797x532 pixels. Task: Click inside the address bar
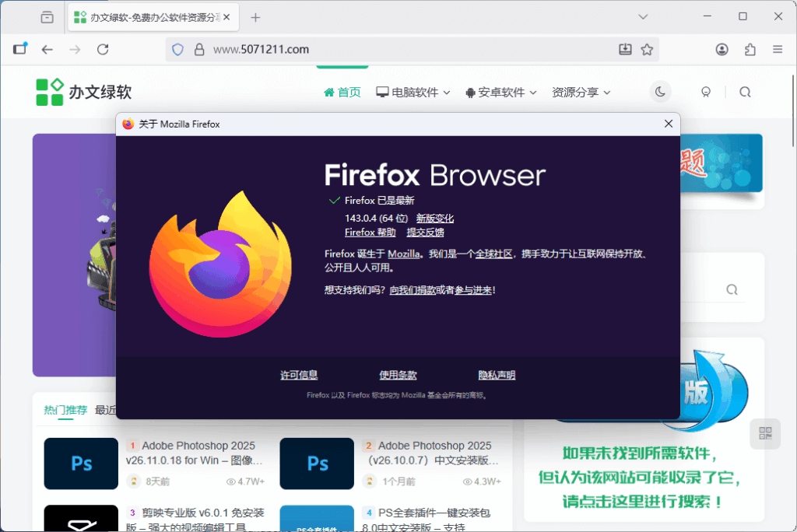click(350, 48)
